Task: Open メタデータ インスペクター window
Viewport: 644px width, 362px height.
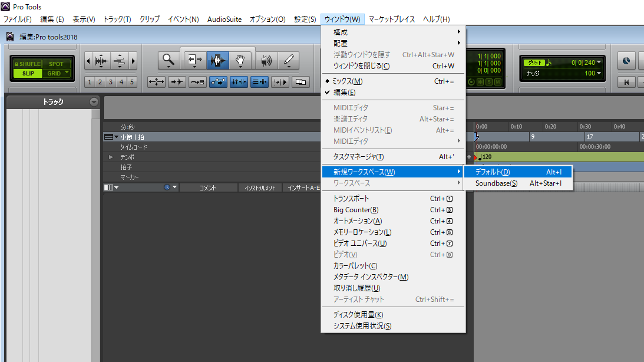Action: point(394,277)
